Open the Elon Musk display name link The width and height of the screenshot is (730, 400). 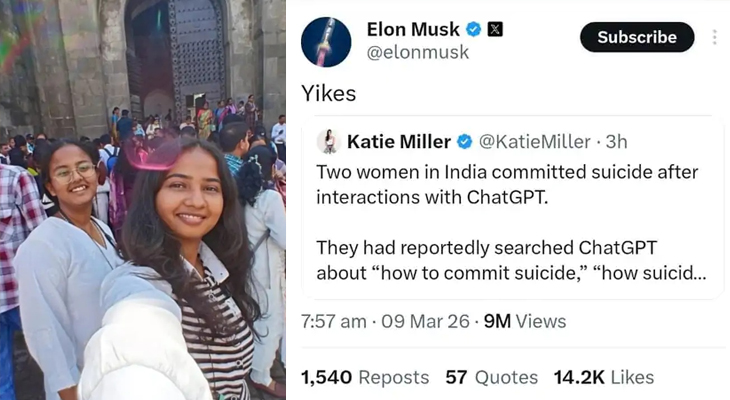[413, 29]
